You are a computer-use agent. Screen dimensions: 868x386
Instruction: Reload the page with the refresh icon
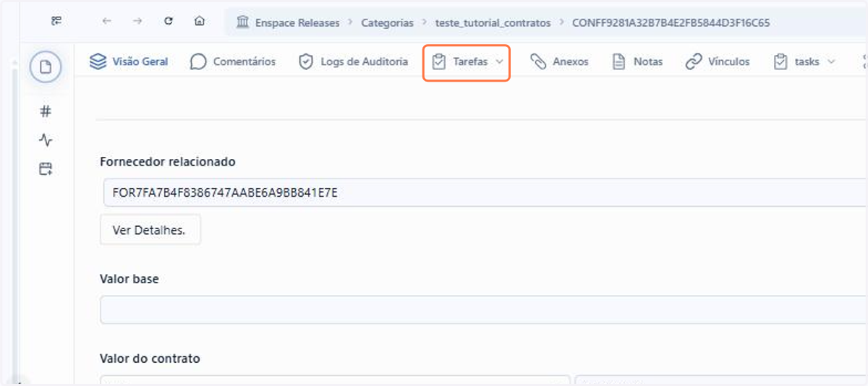[x=169, y=22]
